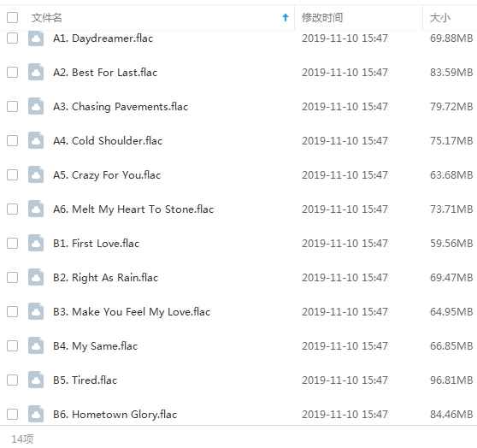The height and width of the screenshot is (448, 477).
Task: Click the file icon for B1. First Love.flac
Action: (x=36, y=243)
